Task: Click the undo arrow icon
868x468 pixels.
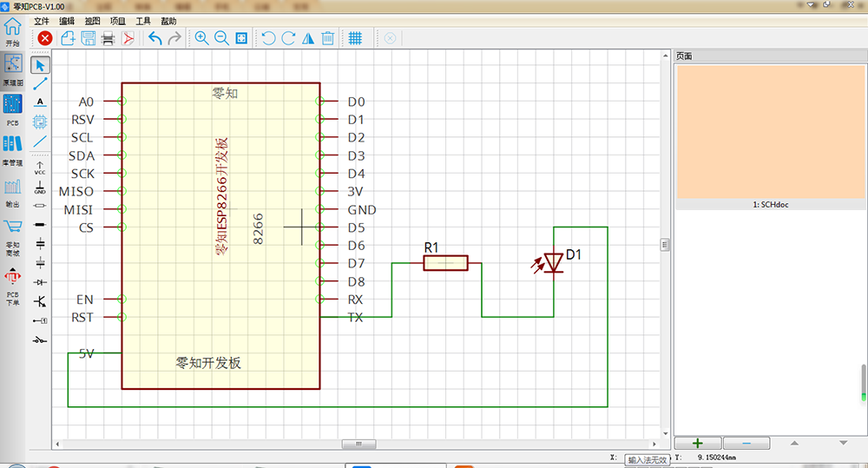Action: (155, 38)
